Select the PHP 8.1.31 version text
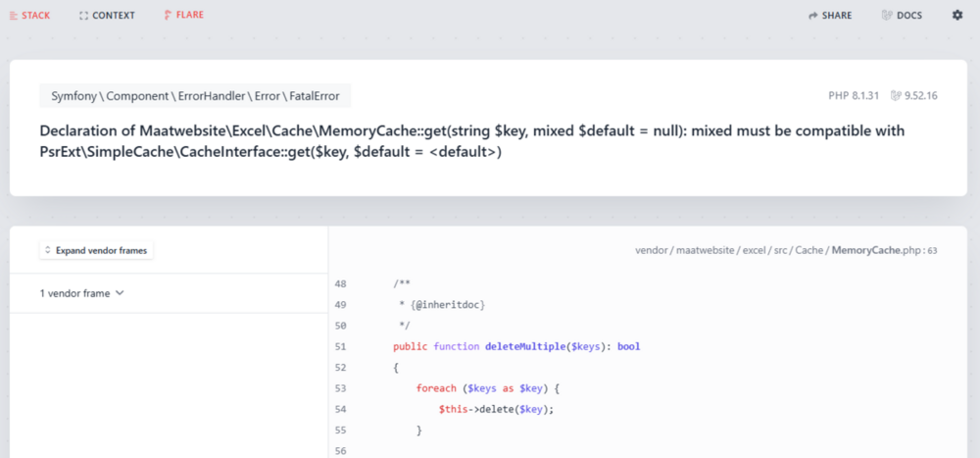Viewport: 980px width, 458px height. tap(854, 96)
